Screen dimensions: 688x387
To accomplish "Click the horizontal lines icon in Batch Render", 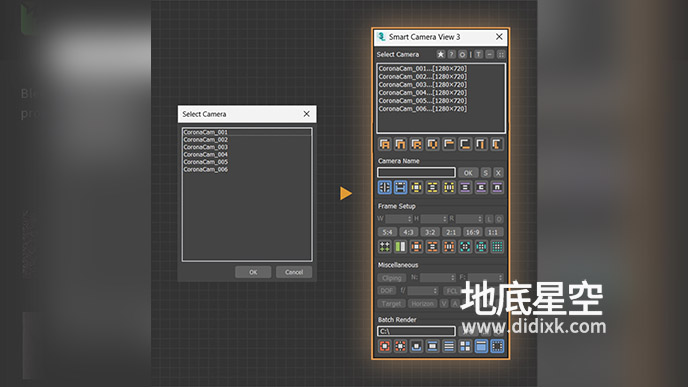I will coord(449,346).
